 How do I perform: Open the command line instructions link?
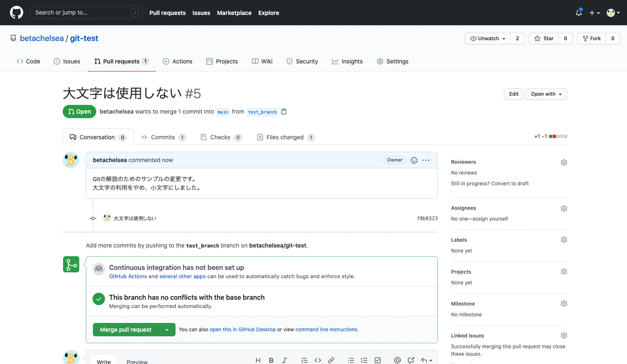pyautogui.click(x=326, y=330)
